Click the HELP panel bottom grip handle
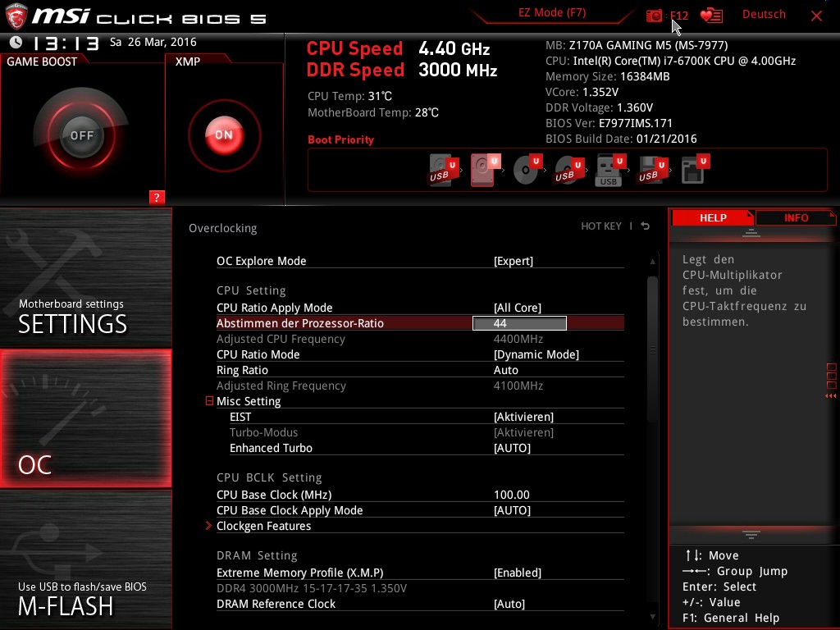The width and height of the screenshot is (840, 630). pyautogui.click(x=751, y=534)
